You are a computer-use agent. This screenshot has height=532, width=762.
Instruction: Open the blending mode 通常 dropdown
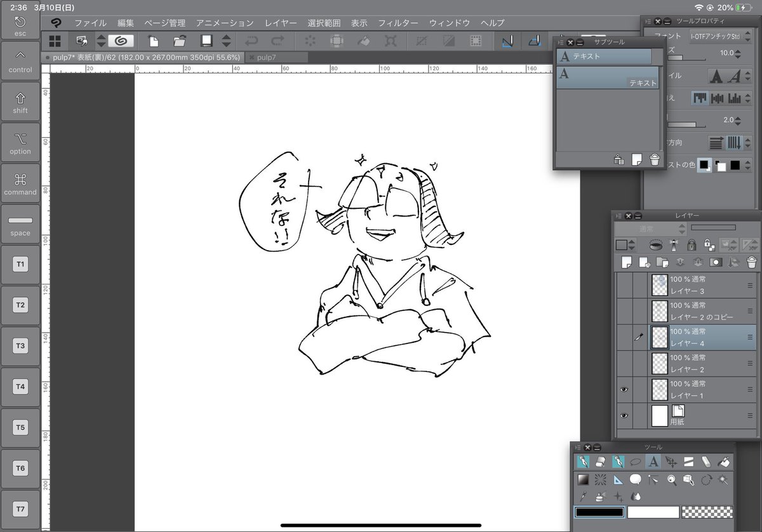(x=650, y=229)
